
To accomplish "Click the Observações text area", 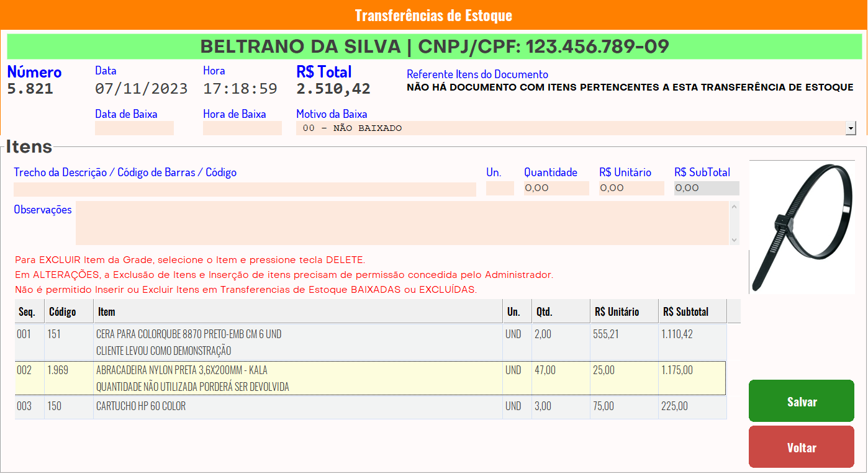I will (x=402, y=223).
